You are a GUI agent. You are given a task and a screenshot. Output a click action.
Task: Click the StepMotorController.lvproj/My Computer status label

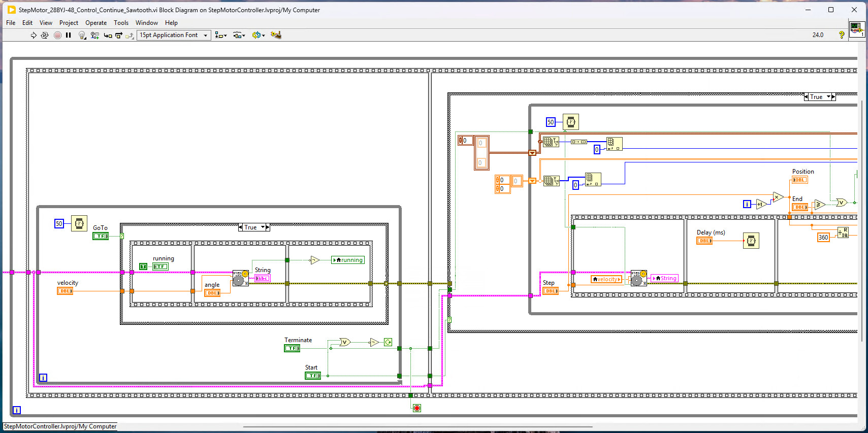point(60,426)
